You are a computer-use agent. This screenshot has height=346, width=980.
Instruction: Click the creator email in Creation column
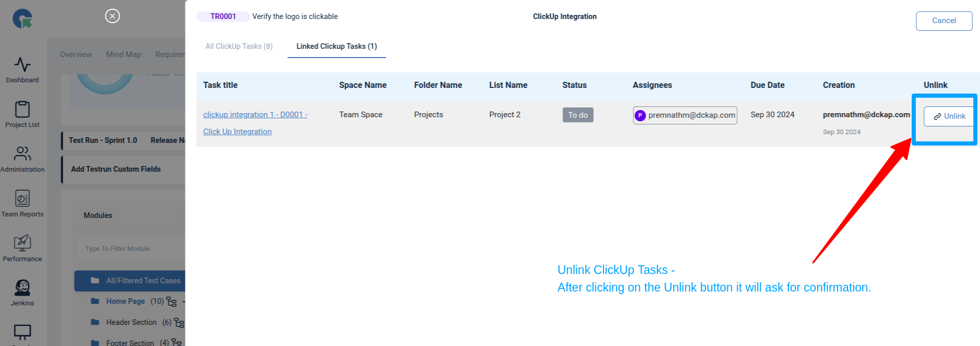click(x=866, y=115)
